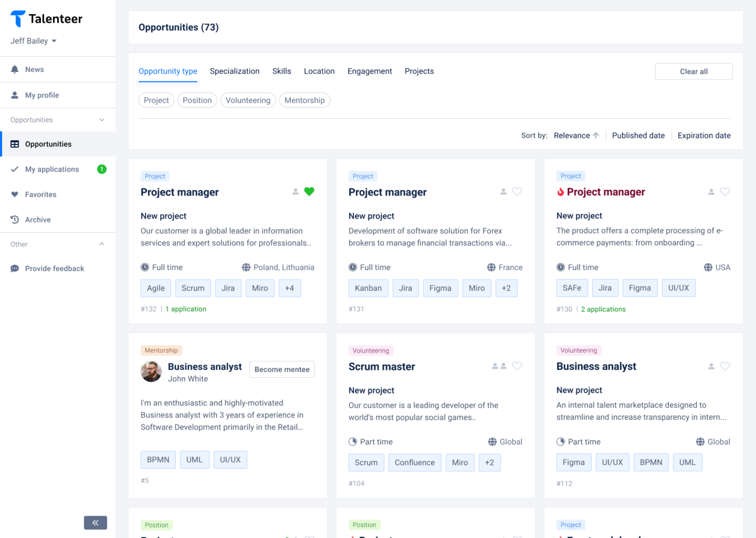Click the Clear all button
756x538 pixels.
[694, 71]
